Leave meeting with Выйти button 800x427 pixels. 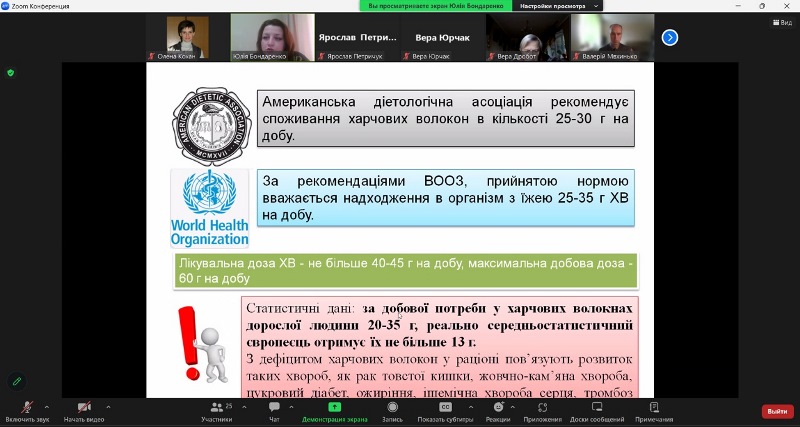(x=778, y=411)
